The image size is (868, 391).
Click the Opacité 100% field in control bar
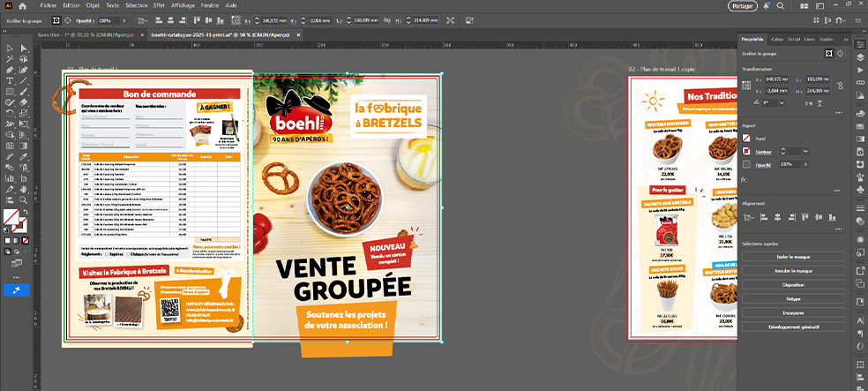coord(108,20)
